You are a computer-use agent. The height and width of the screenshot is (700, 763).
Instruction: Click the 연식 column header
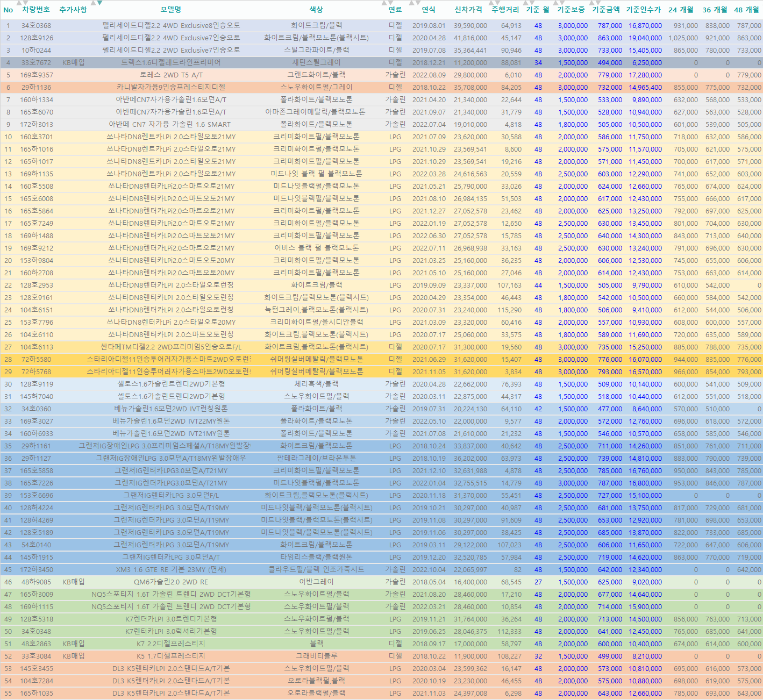click(x=429, y=10)
